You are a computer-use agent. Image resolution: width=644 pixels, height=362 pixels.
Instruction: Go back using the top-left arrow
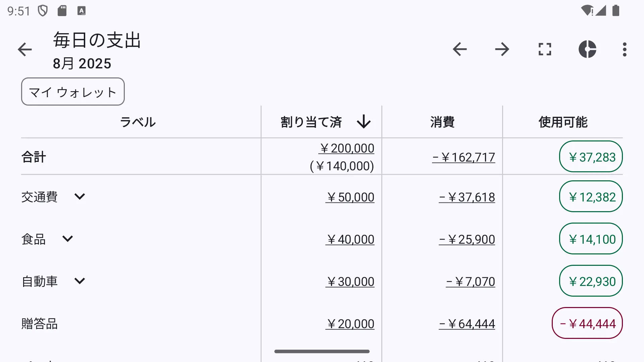click(x=25, y=50)
